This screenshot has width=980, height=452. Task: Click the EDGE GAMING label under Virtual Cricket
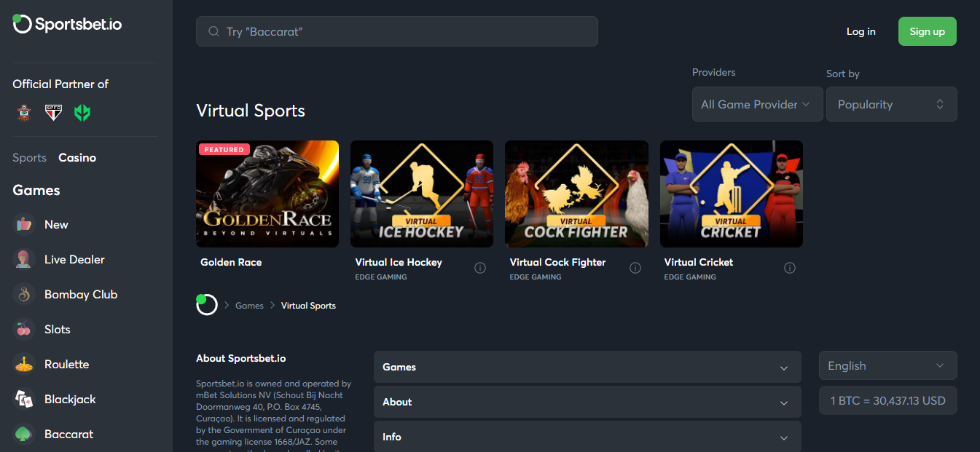pyautogui.click(x=690, y=277)
